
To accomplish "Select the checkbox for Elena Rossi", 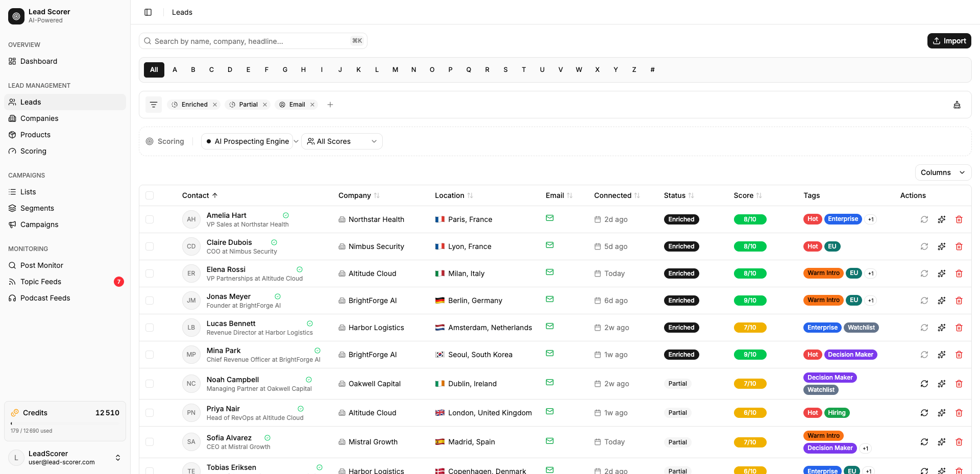I will coord(150,273).
